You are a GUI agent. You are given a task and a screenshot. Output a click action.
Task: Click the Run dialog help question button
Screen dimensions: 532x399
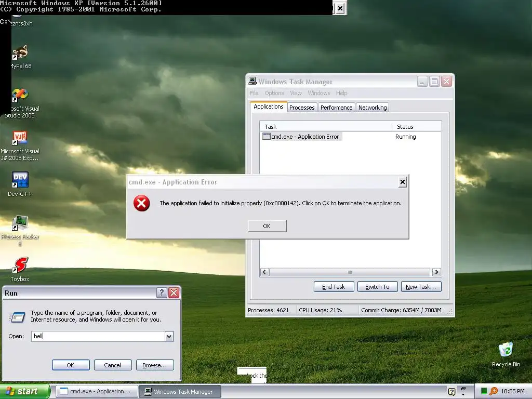(x=162, y=293)
